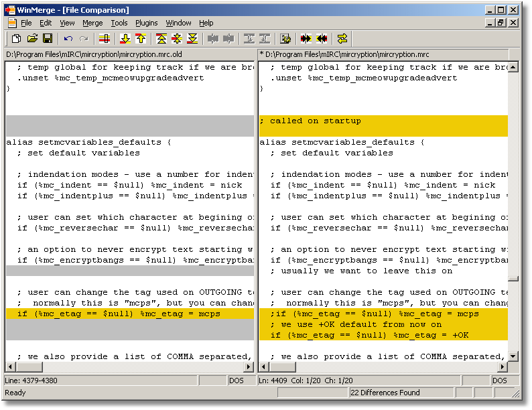Click the All Left double-arrow icon
This screenshot has width=532, height=410.
pos(322,39)
